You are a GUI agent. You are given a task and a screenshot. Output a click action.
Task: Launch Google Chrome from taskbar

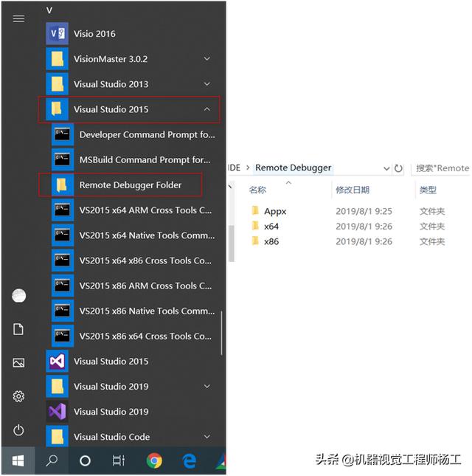point(154,461)
